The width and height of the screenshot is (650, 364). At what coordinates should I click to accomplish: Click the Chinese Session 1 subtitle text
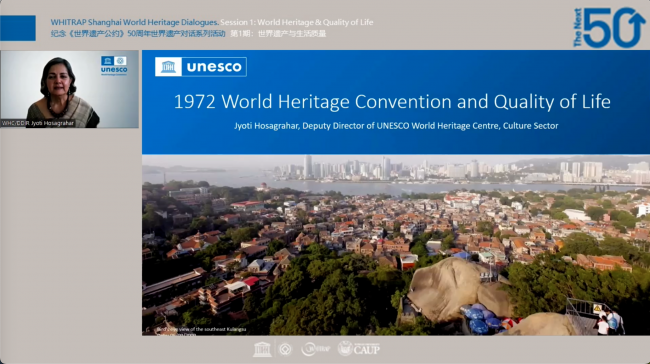tap(278, 34)
